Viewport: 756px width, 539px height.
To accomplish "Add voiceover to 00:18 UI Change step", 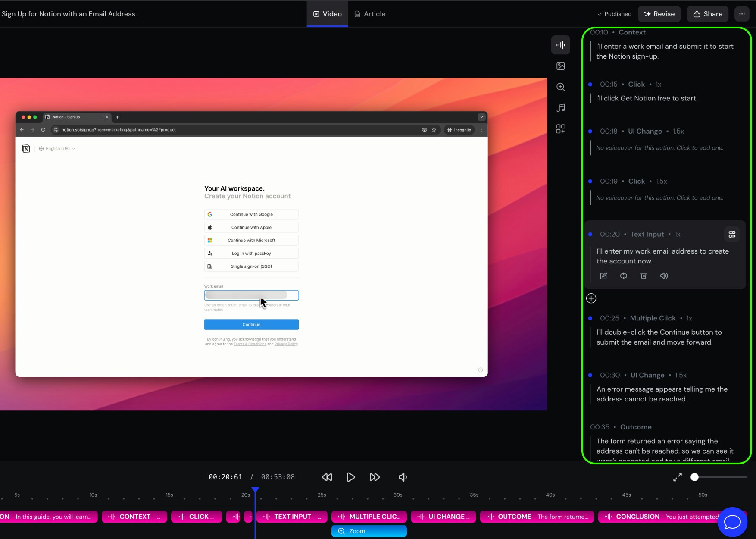I will click(x=659, y=148).
